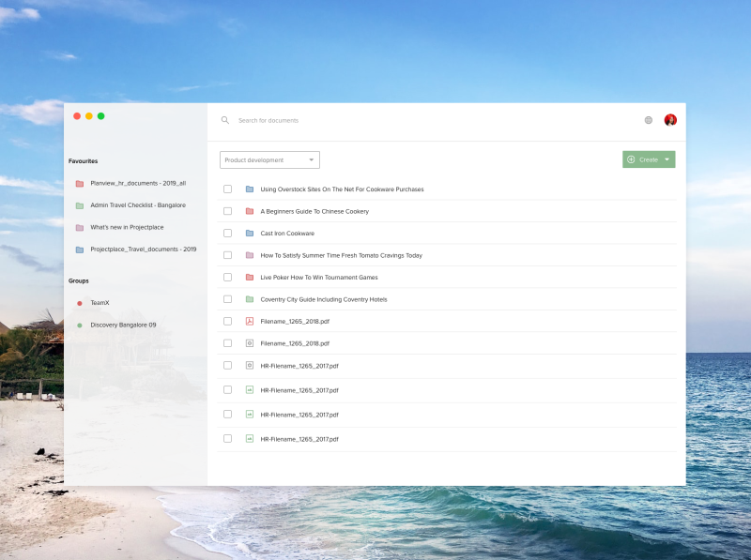Open the grid app switcher icon near the avatar

pos(648,120)
